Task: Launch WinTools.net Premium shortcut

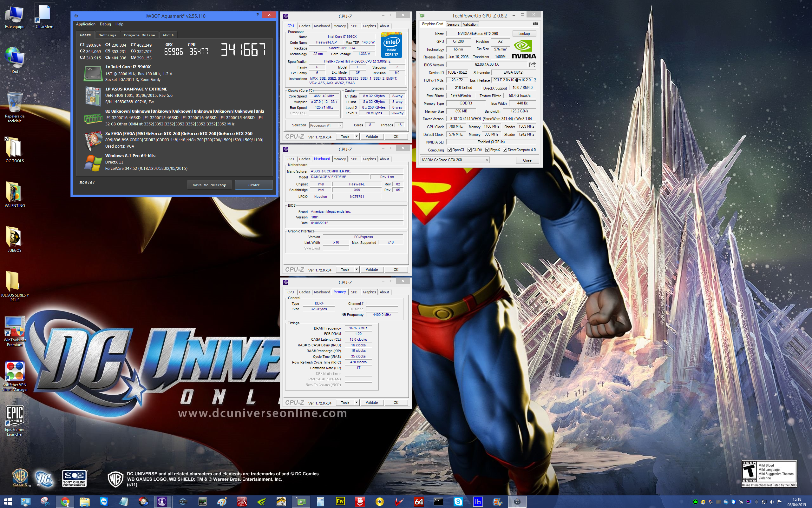Action: (14, 331)
